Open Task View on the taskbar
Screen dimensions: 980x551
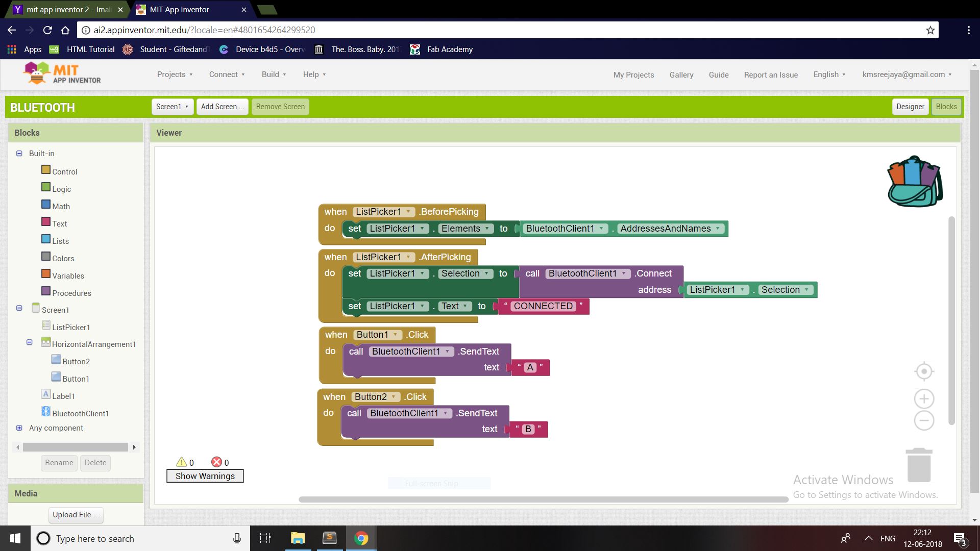click(x=265, y=538)
